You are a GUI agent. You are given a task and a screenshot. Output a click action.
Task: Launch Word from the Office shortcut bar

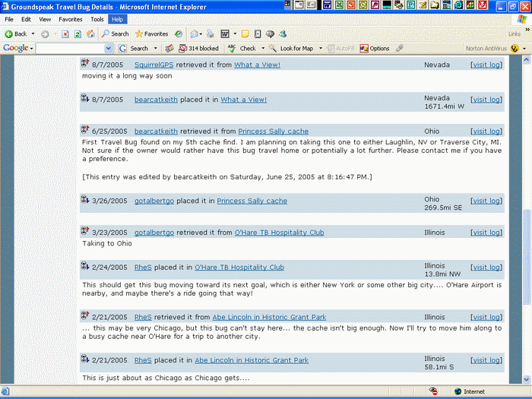328,5
